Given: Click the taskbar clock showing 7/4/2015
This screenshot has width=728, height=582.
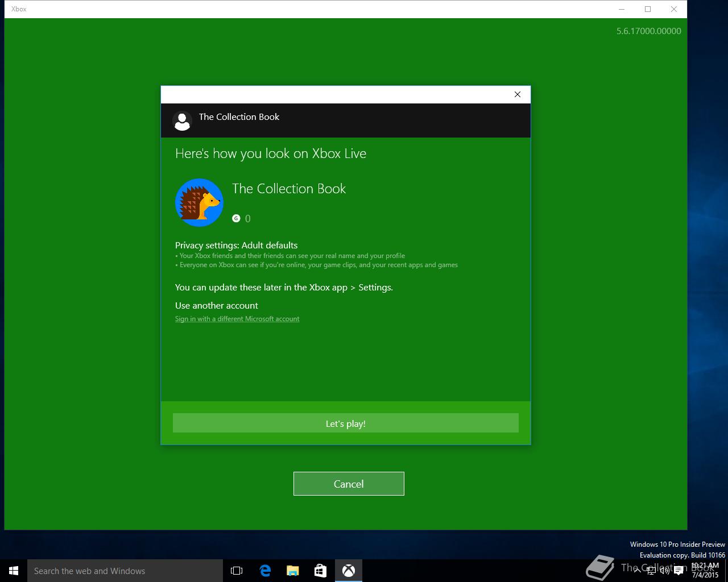Looking at the screenshot, I should coord(705,571).
